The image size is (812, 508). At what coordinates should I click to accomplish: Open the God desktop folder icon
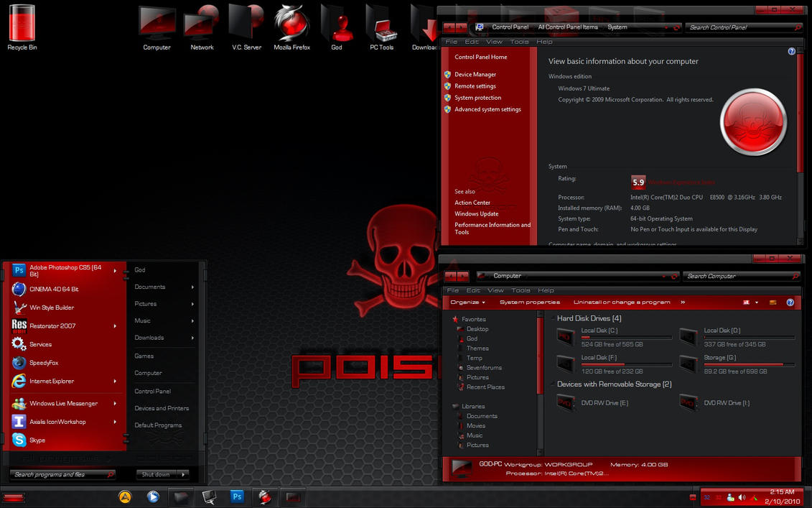(337, 27)
